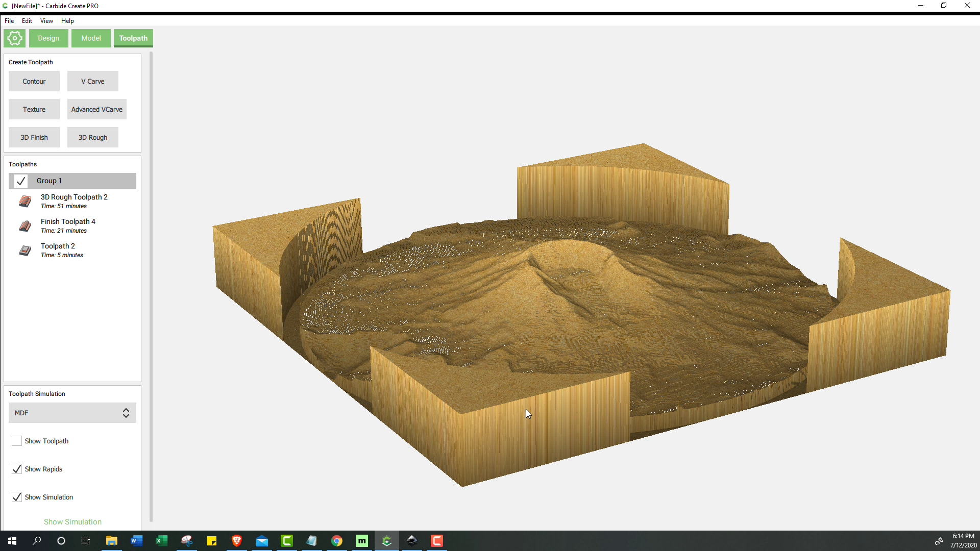
Task: Open the View menu
Action: pos(46,20)
